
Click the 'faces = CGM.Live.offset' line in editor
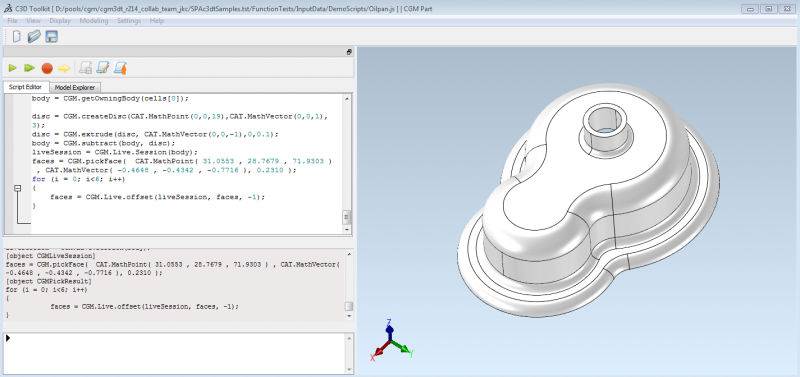158,197
